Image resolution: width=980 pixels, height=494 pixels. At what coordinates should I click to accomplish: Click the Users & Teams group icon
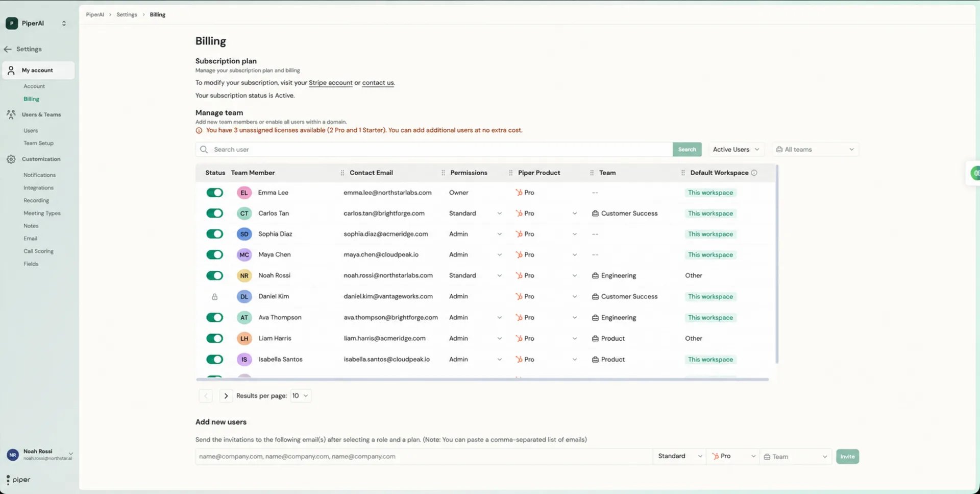(11, 114)
